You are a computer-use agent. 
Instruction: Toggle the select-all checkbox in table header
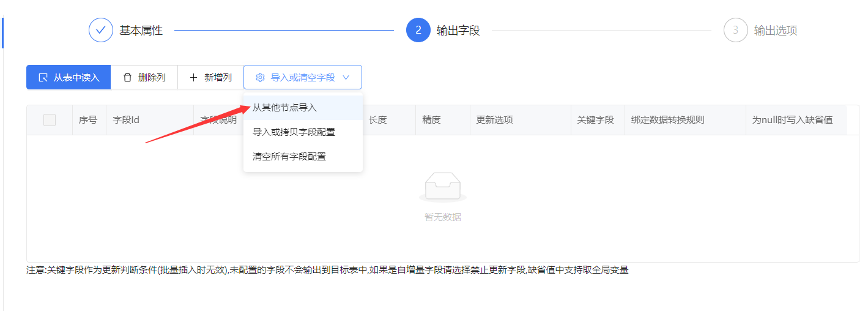pyautogui.click(x=50, y=120)
